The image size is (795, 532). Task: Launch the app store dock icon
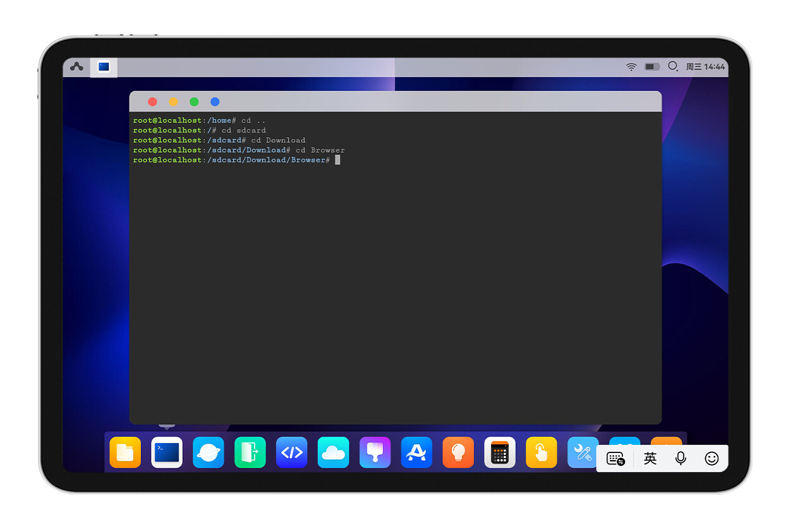[x=416, y=452]
